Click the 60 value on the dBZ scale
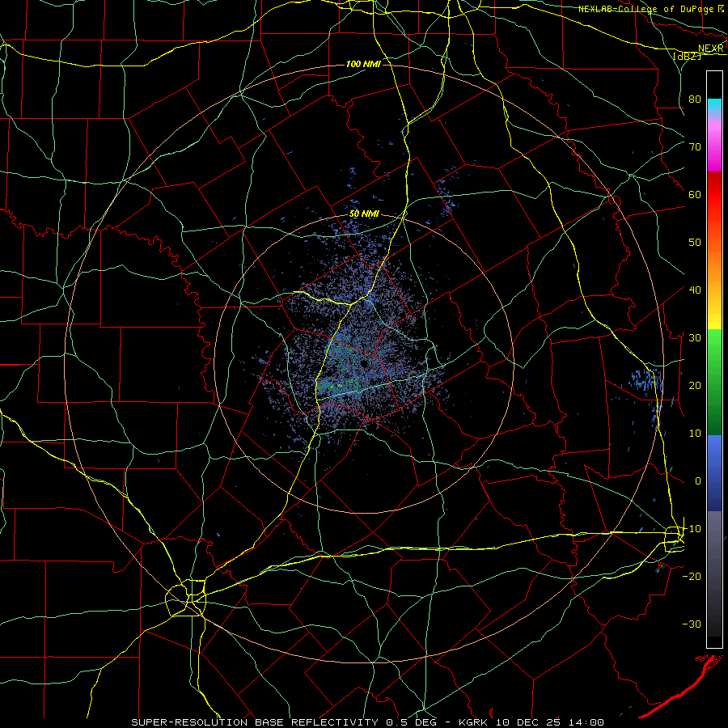This screenshot has width=728, height=728. 695,194
